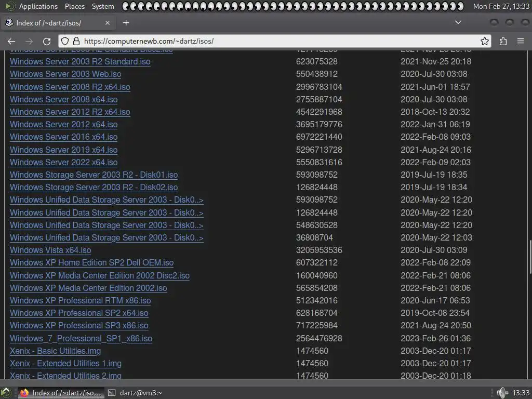This screenshot has height=399, width=532.
Task: Click file size 3205953536 for Vista x64
Action: click(319, 250)
